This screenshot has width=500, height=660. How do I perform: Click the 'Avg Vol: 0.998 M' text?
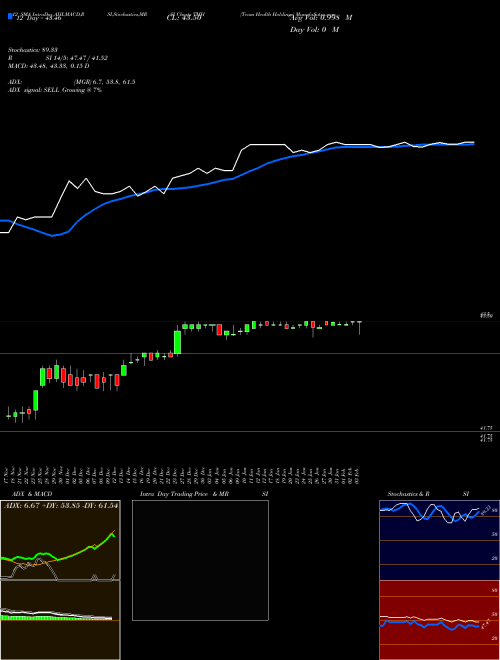click(x=321, y=18)
